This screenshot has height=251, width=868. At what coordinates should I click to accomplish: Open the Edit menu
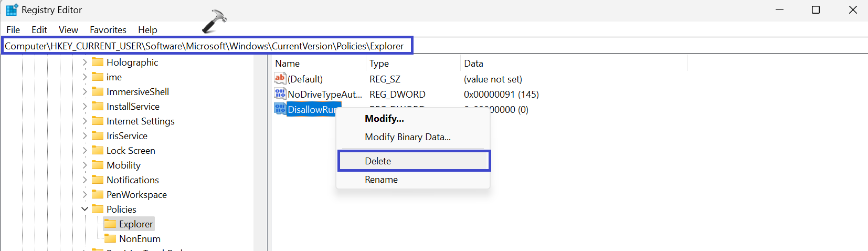coord(39,30)
